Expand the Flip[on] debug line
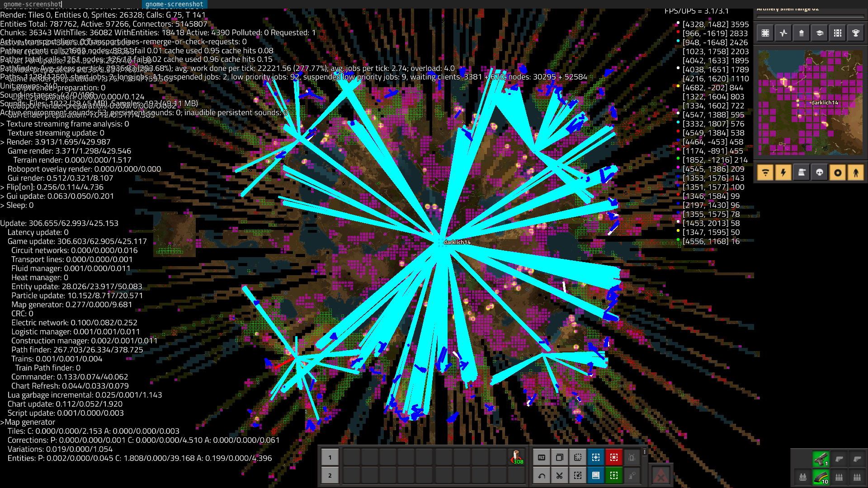 point(52,187)
